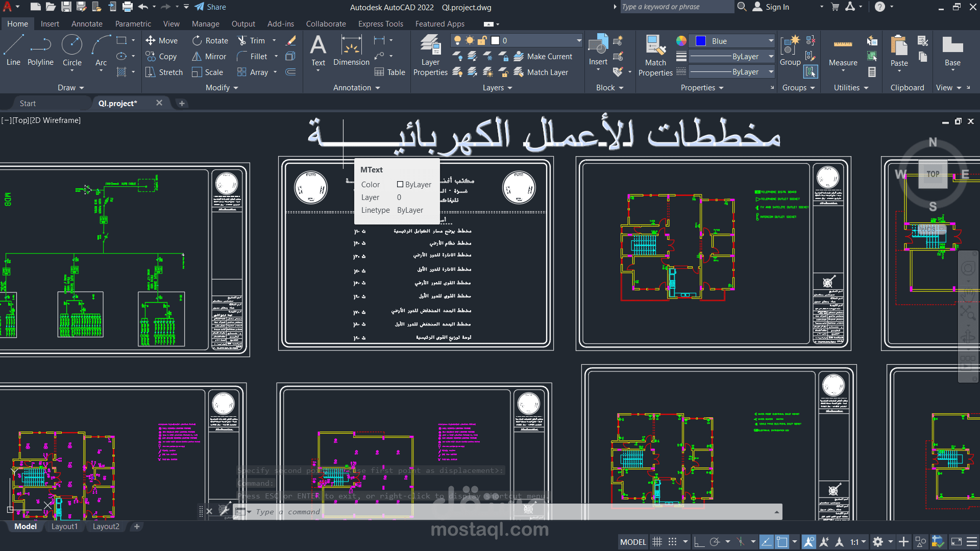Activate the Trim tool
The image size is (980, 551).
tap(256, 40)
